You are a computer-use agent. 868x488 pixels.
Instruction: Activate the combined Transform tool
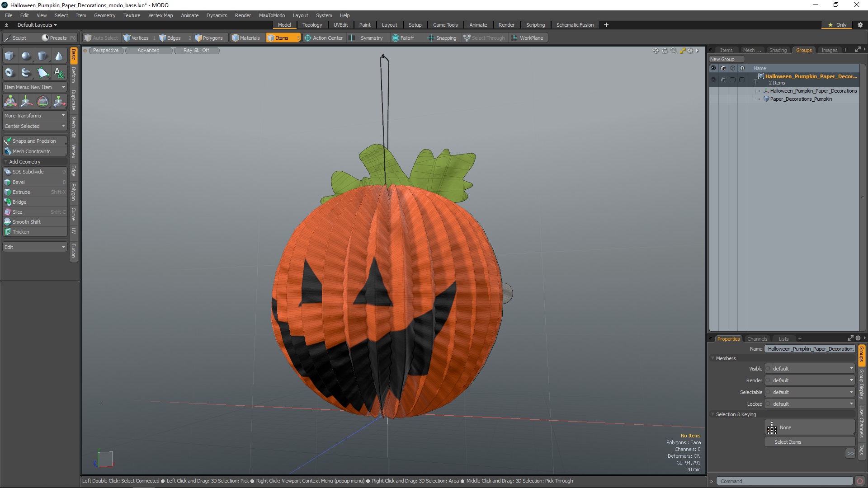10,102
